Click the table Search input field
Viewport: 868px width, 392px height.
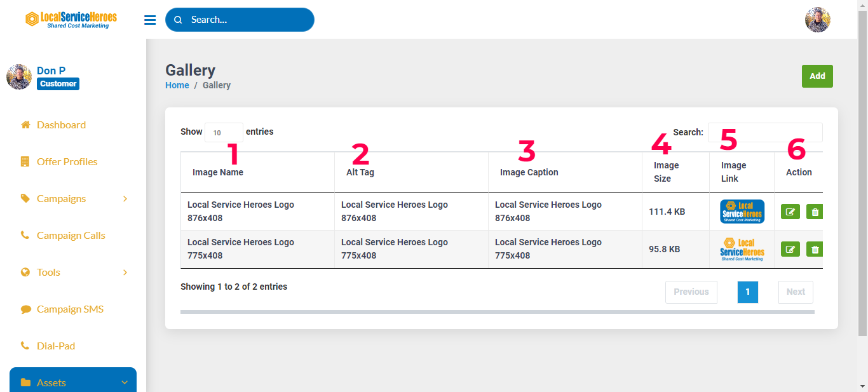pyautogui.click(x=764, y=132)
